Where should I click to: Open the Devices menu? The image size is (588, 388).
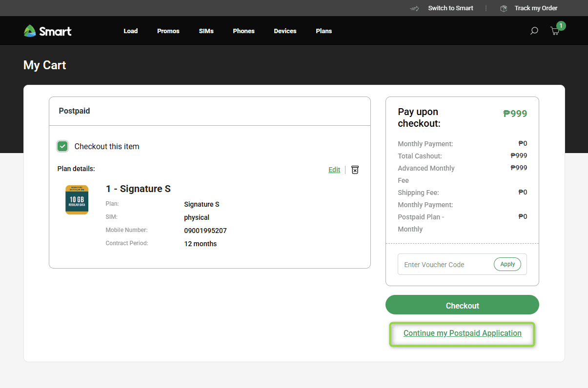point(285,31)
